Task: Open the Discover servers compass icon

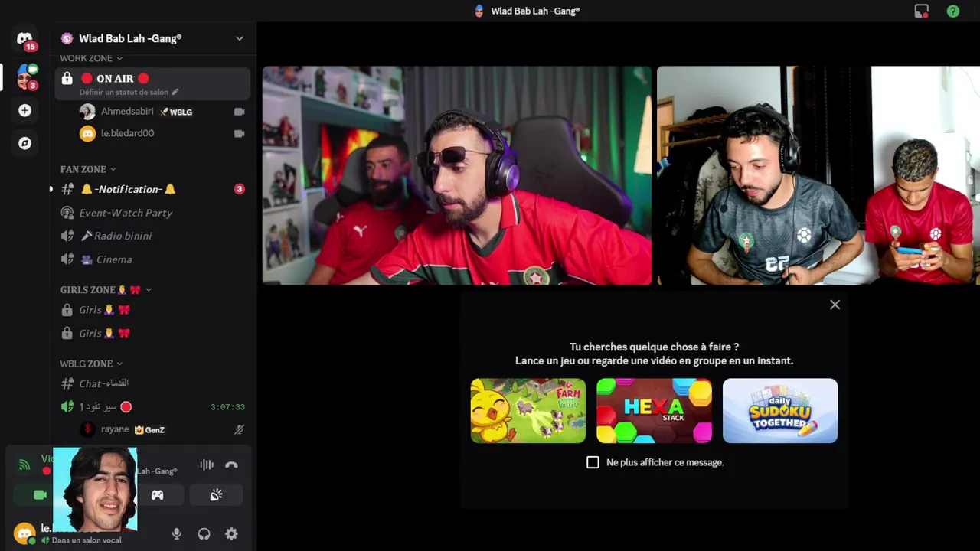Action: (24, 143)
